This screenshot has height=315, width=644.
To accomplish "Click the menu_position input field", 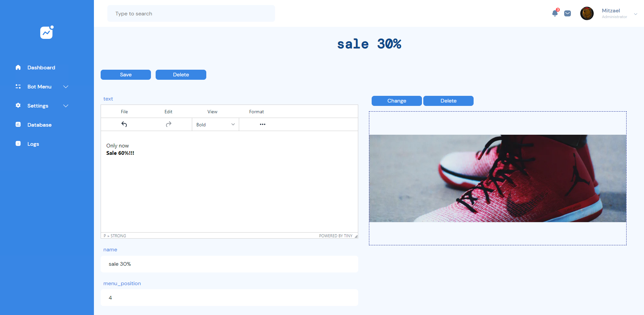I will (229, 298).
